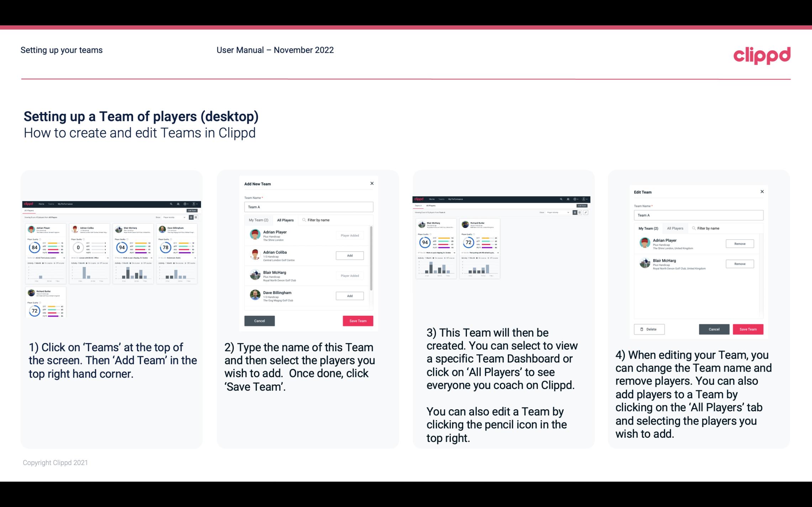Click the Delete icon in Edit Team panel
This screenshot has height=507, width=812.
tap(648, 329)
